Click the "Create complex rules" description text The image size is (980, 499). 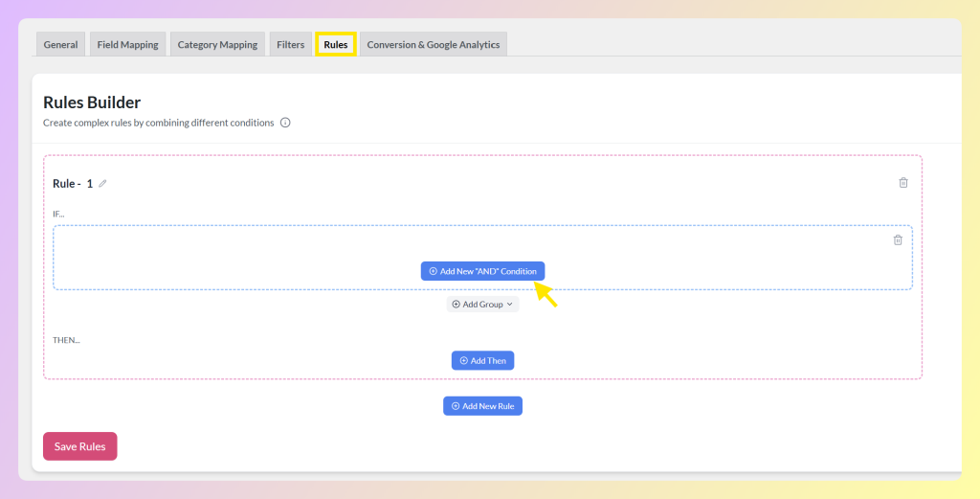point(159,123)
